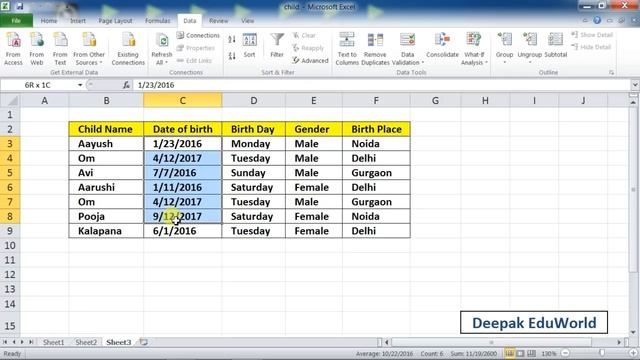
Task: Switch to the Formulas ribbon tab
Action: coord(158,20)
